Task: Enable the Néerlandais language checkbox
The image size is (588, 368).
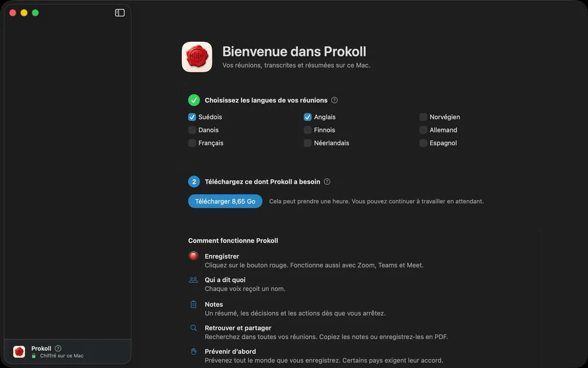Action: (x=308, y=143)
